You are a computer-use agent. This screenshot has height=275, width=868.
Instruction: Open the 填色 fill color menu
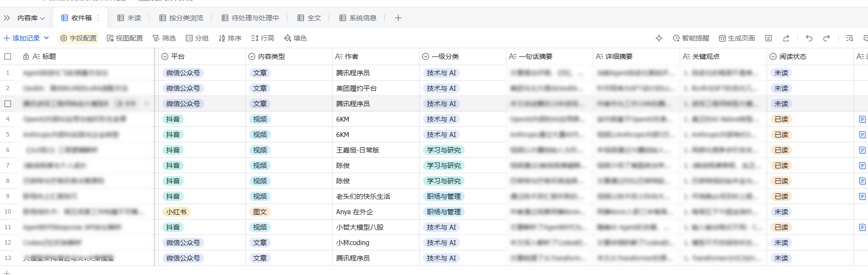point(295,38)
